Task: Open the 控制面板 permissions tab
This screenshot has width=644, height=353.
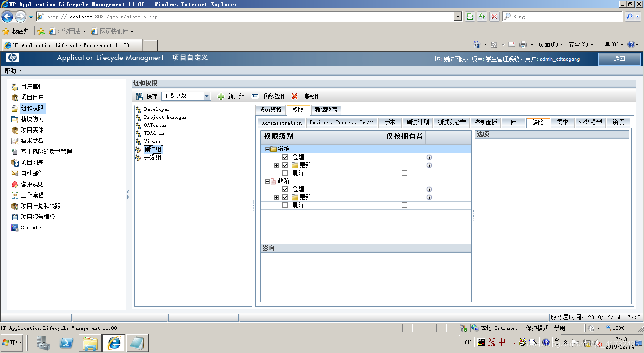Action: click(x=486, y=122)
